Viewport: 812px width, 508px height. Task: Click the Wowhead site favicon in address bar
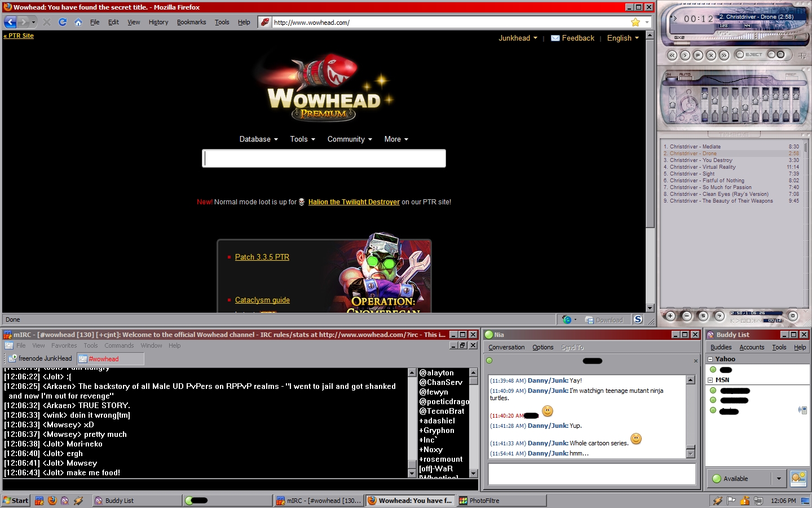[x=264, y=22]
